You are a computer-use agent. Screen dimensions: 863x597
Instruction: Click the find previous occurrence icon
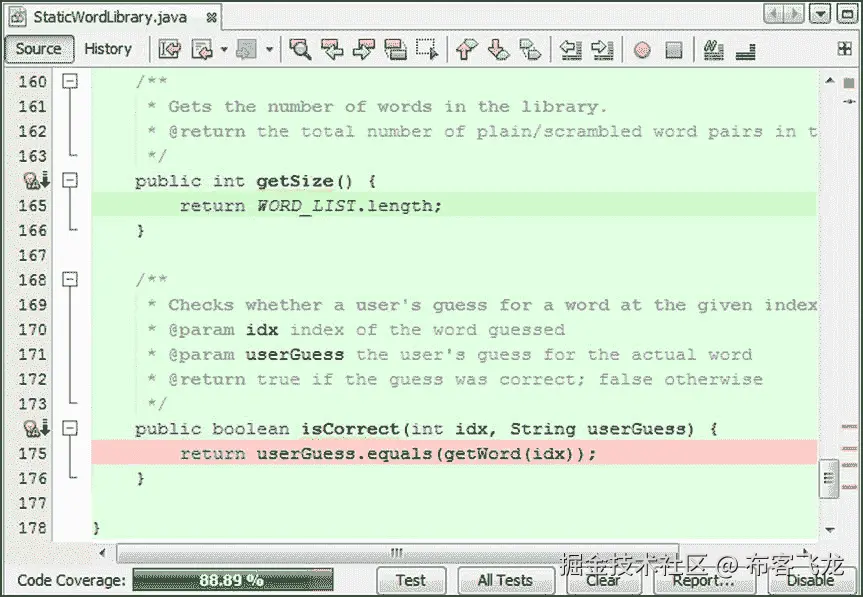pyautogui.click(x=333, y=49)
